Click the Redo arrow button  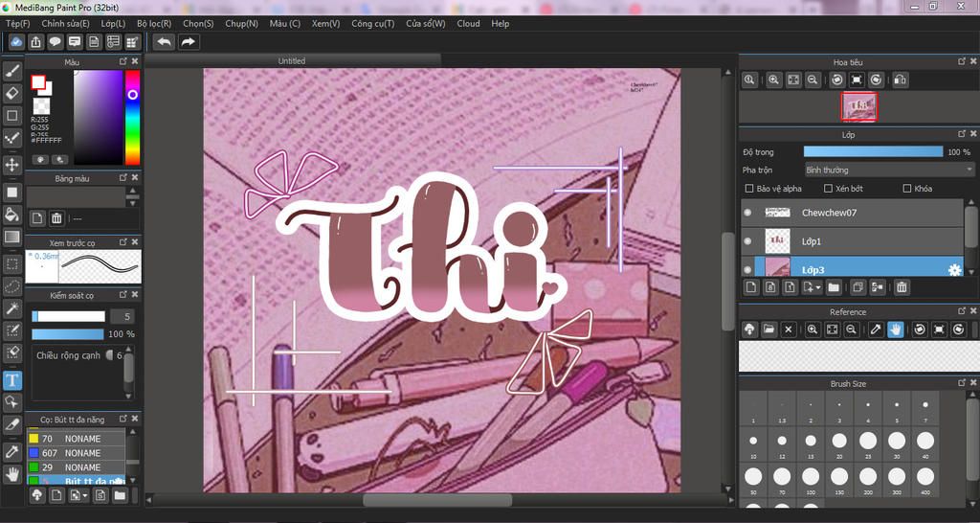[188, 42]
